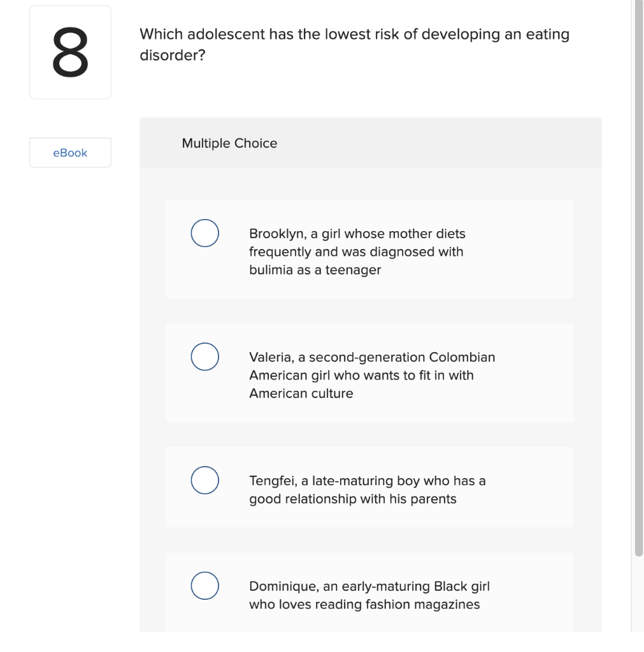Click the question number 8 tile
Screen dimensions: 644x652
(70, 51)
